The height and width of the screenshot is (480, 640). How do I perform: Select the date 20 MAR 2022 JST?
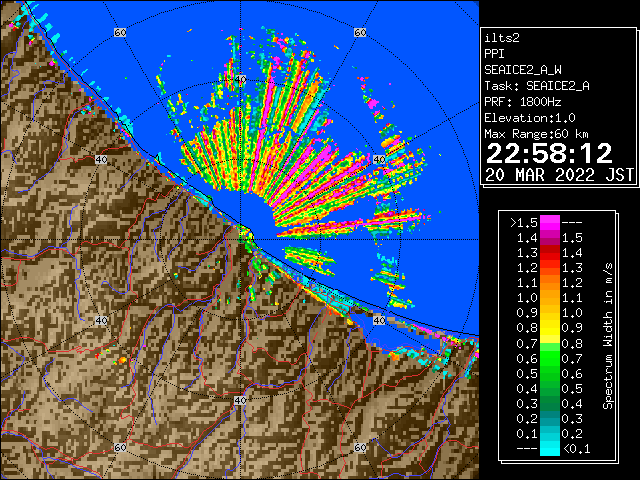tap(559, 175)
